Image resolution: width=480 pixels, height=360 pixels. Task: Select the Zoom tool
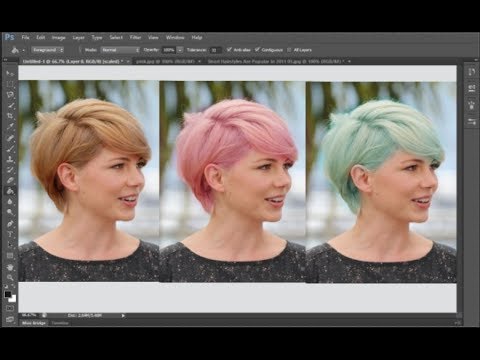(x=10, y=277)
